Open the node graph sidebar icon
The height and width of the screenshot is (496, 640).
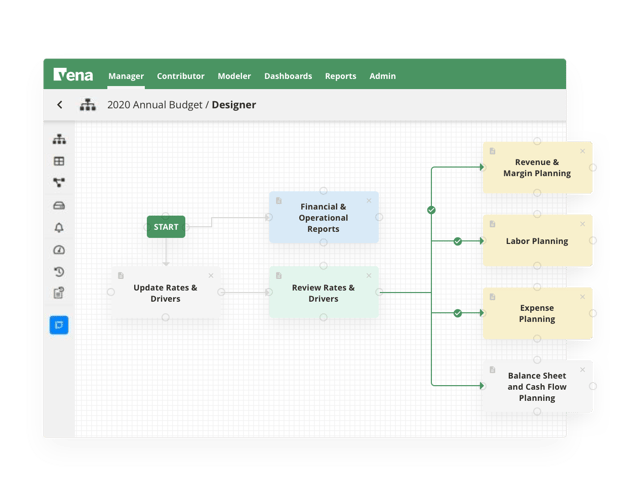(x=59, y=182)
